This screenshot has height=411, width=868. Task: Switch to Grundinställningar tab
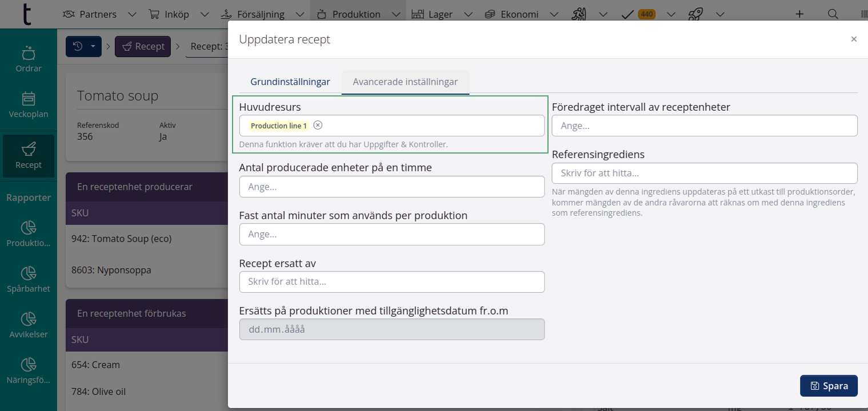[290, 82]
